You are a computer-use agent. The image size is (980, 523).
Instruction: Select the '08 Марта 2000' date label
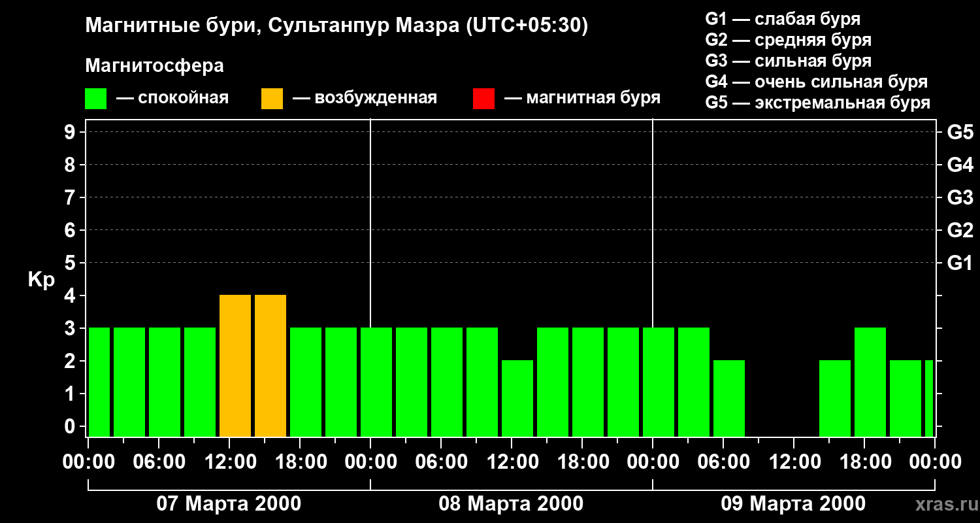[511, 504]
